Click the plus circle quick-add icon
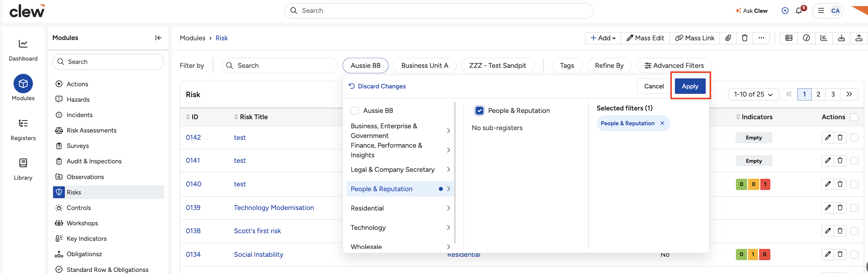Viewport: 868px width, 274px height. tap(785, 11)
